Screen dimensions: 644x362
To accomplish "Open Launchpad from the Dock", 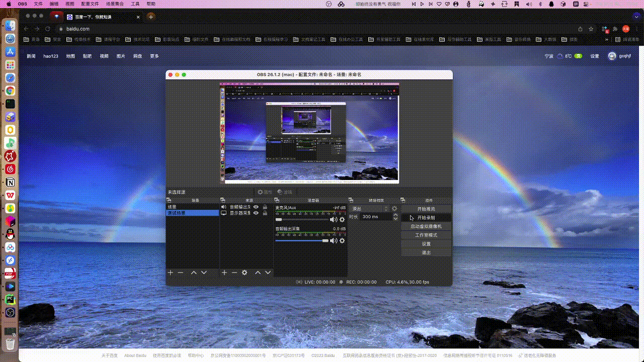I will [10, 65].
